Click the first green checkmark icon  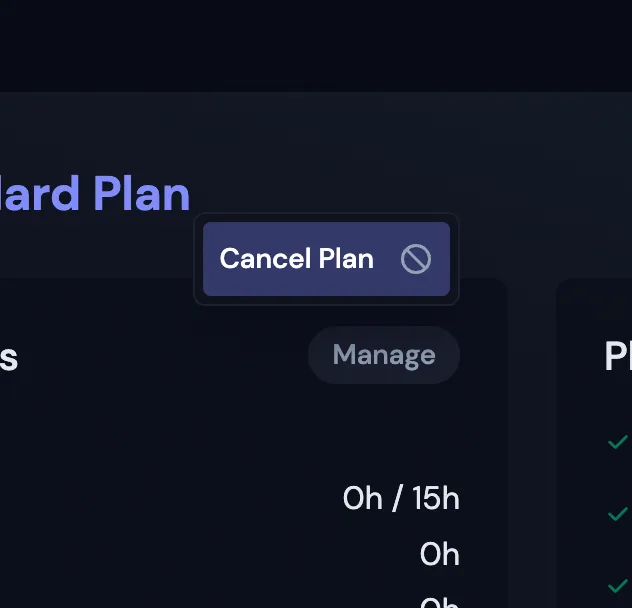pos(618,442)
